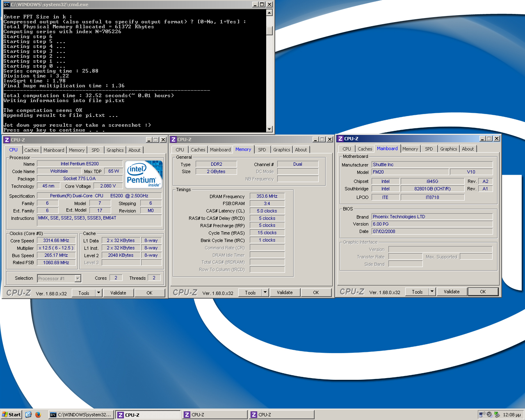Click Cycle Time value 15 clocks
Viewport: 525px width, 420px height.
(x=267, y=233)
